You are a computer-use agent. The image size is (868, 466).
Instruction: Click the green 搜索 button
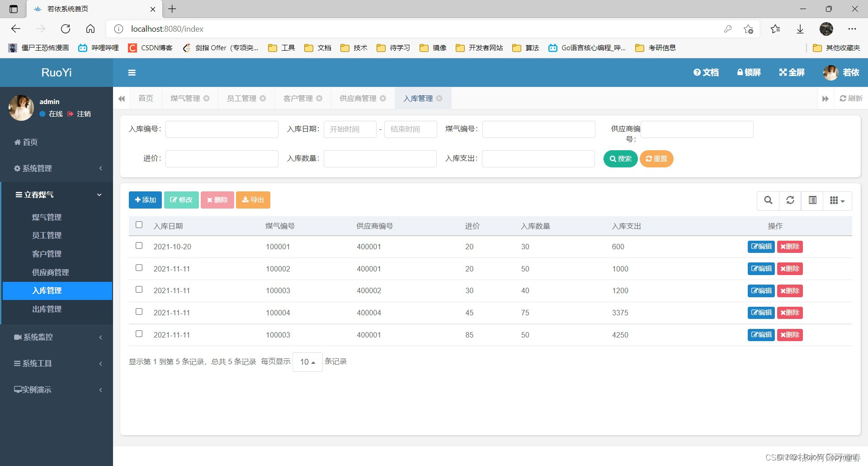point(620,159)
